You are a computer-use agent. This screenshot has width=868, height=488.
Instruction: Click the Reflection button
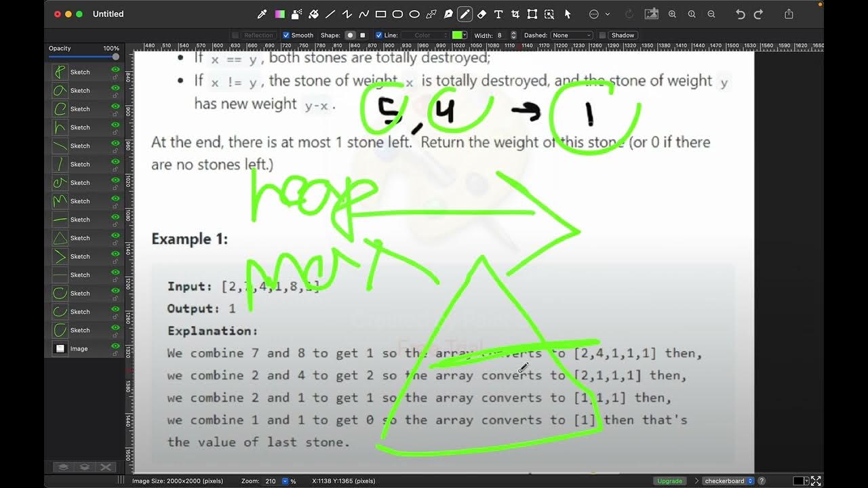point(258,35)
